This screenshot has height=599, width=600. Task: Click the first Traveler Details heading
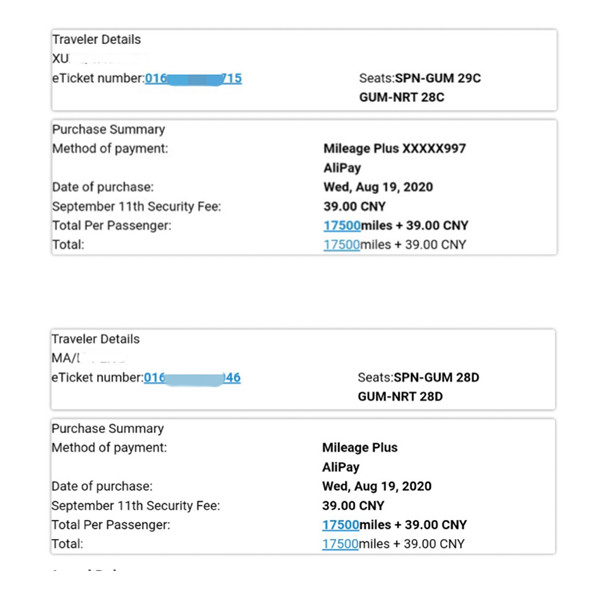tap(96, 40)
